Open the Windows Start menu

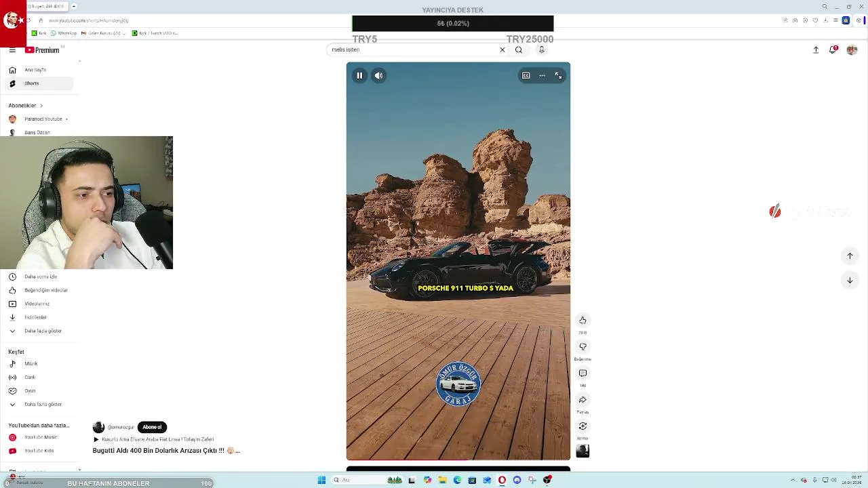(x=321, y=480)
